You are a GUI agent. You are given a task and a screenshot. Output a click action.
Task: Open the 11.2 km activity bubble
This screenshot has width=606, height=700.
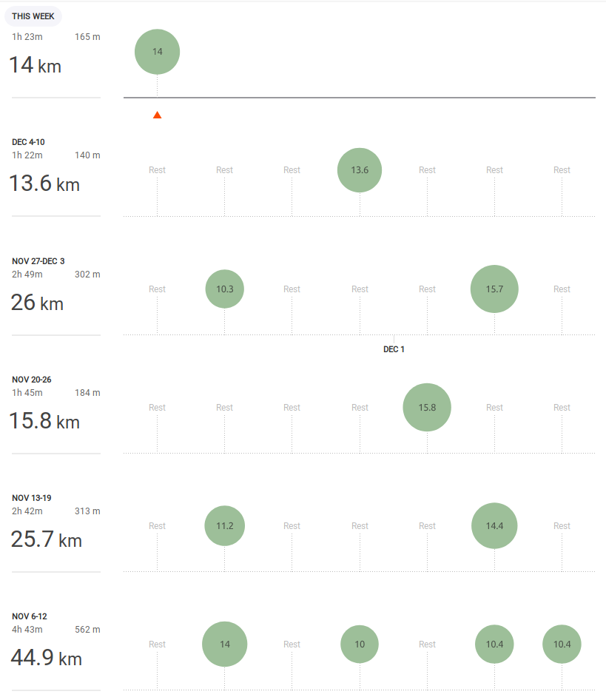click(x=224, y=526)
